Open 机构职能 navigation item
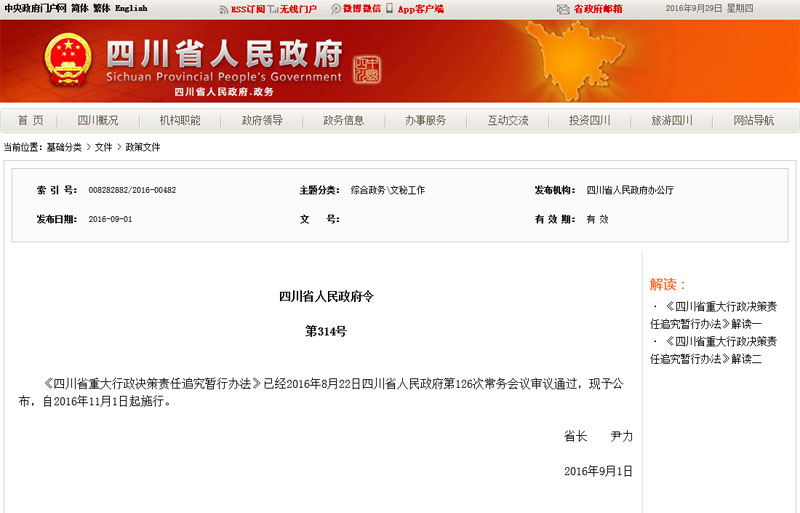 click(180, 120)
